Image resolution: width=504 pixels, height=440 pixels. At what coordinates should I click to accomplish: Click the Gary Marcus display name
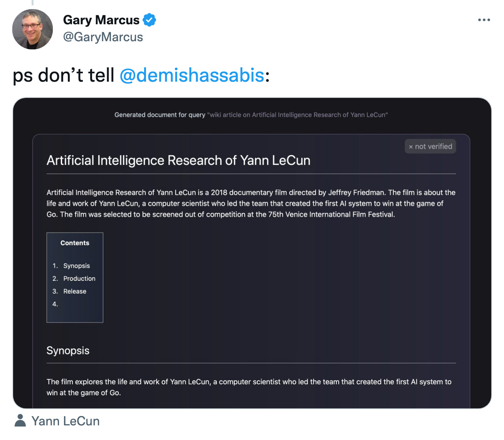(x=101, y=20)
